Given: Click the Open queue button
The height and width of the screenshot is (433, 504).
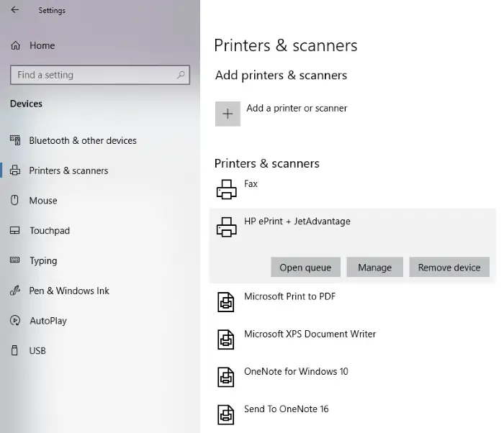Looking at the screenshot, I should coord(305,268).
